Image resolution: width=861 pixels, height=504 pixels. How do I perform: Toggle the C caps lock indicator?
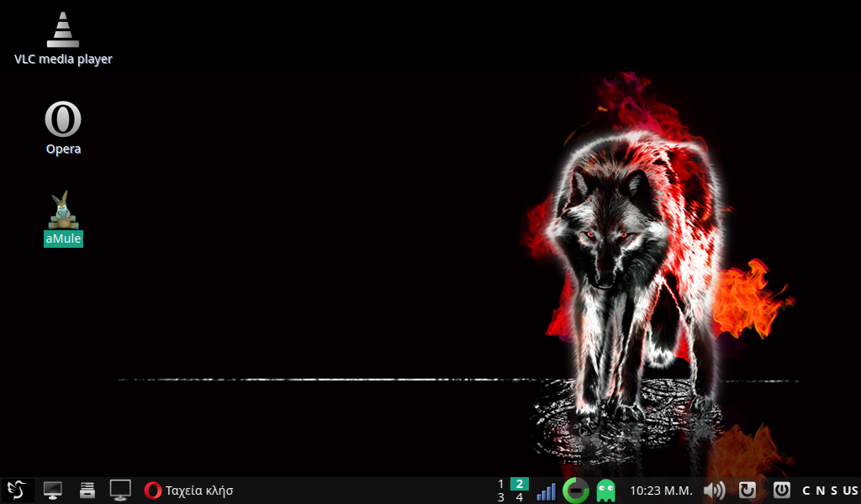806,491
